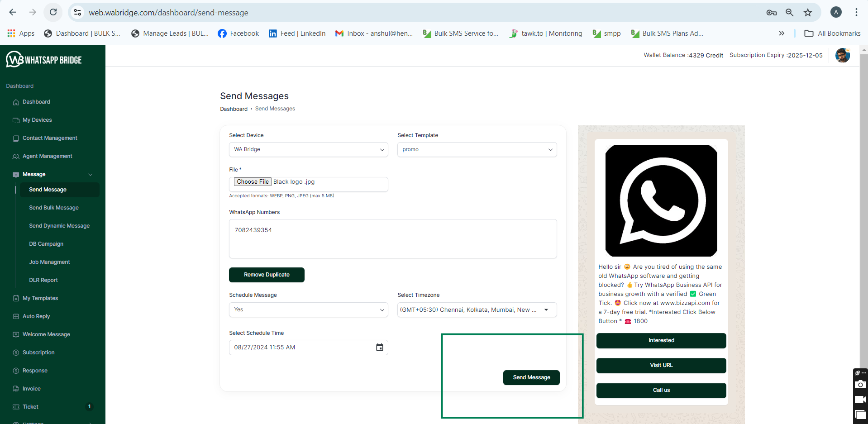
Task: Click the browser address bar URL
Action: click(168, 13)
